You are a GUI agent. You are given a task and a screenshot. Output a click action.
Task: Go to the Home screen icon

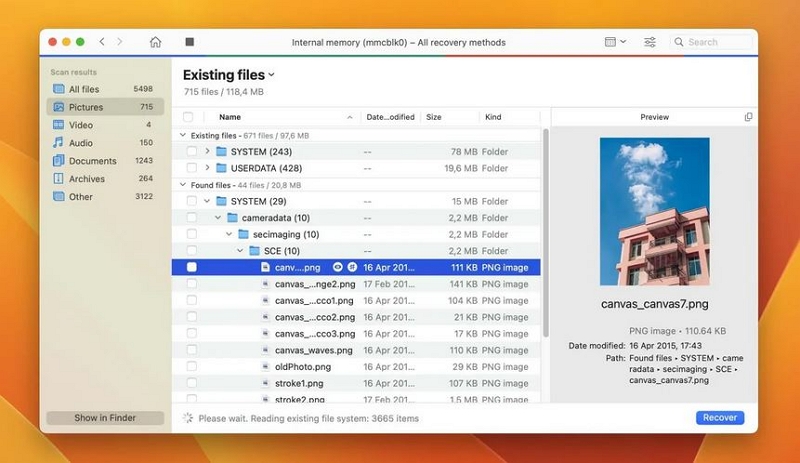pos(155,42)
